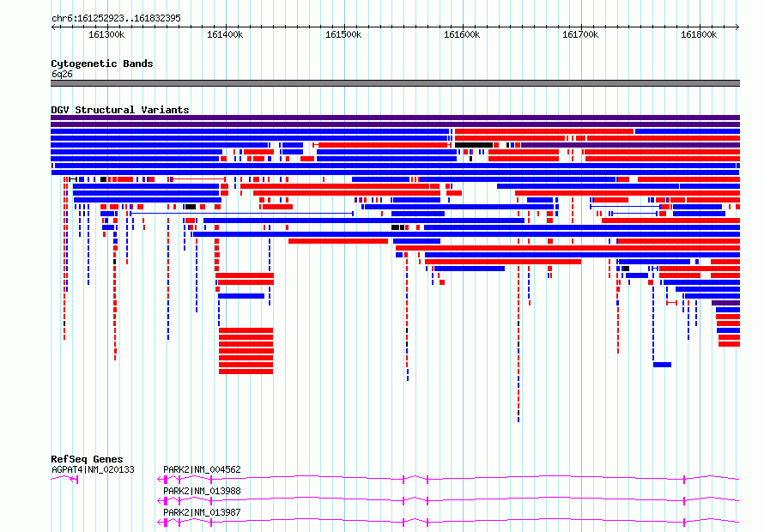The width and height of the screenshot is (764, 532).
Task: Select the thin blue capped variant line spanning 161320k-161510k
Action: (x=242, y=214)
